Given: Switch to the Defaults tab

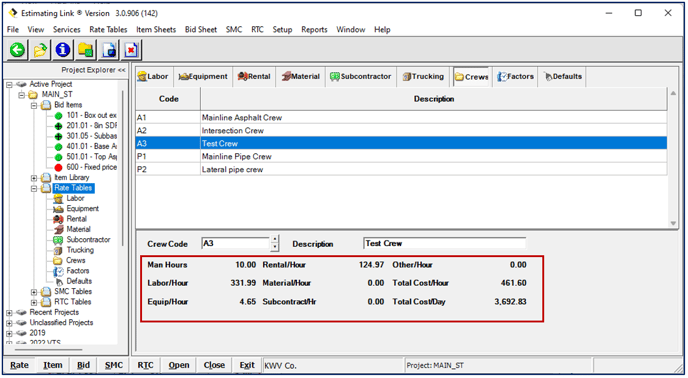Looking at the screenshot, I should coord(563,76).
